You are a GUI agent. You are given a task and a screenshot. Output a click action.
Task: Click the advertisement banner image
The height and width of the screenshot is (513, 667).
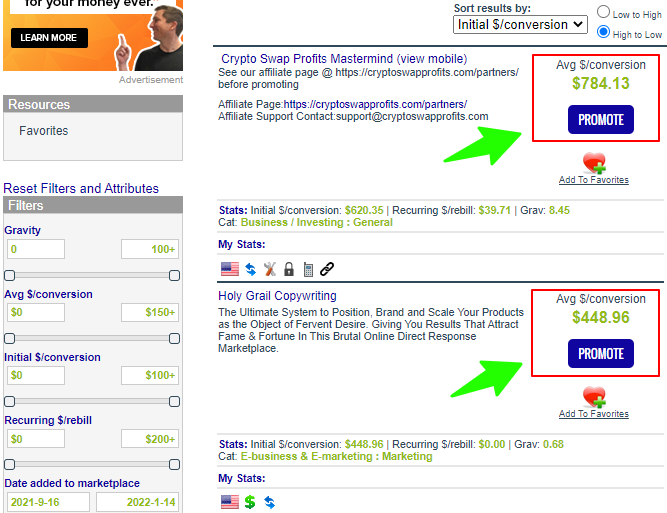point(93,35)
